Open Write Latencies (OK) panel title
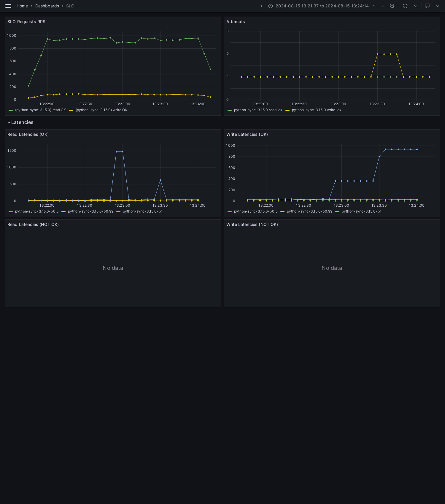 247,134
